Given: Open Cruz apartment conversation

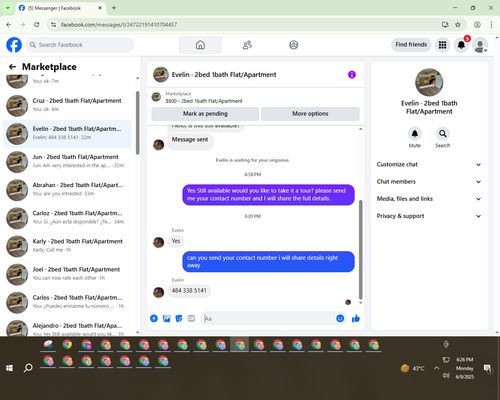Looking at the screenshot, I should click(x=68, y=105).
